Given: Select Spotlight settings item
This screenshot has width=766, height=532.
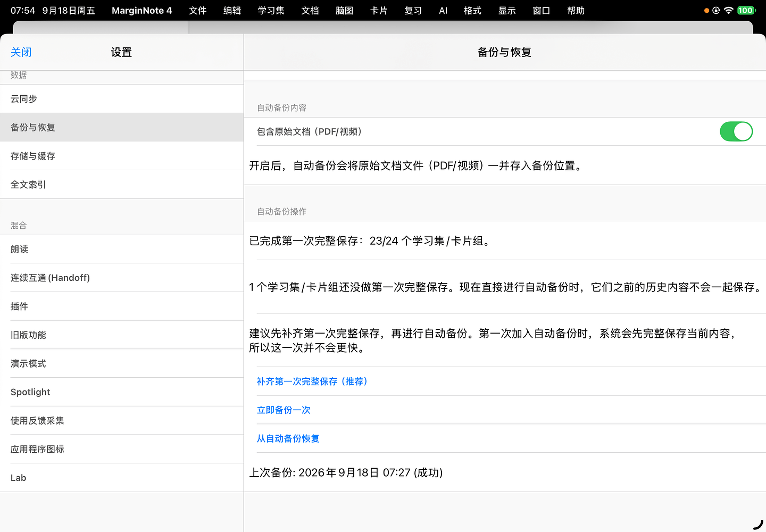Looking at the screenshot, I should click(122, 392).
